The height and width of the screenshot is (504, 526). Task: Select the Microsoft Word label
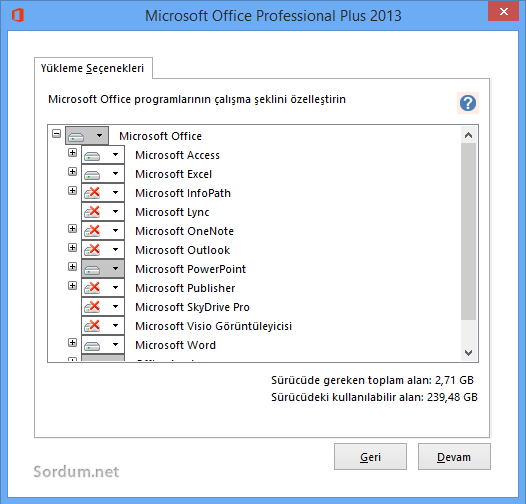[x=175, y=345]
